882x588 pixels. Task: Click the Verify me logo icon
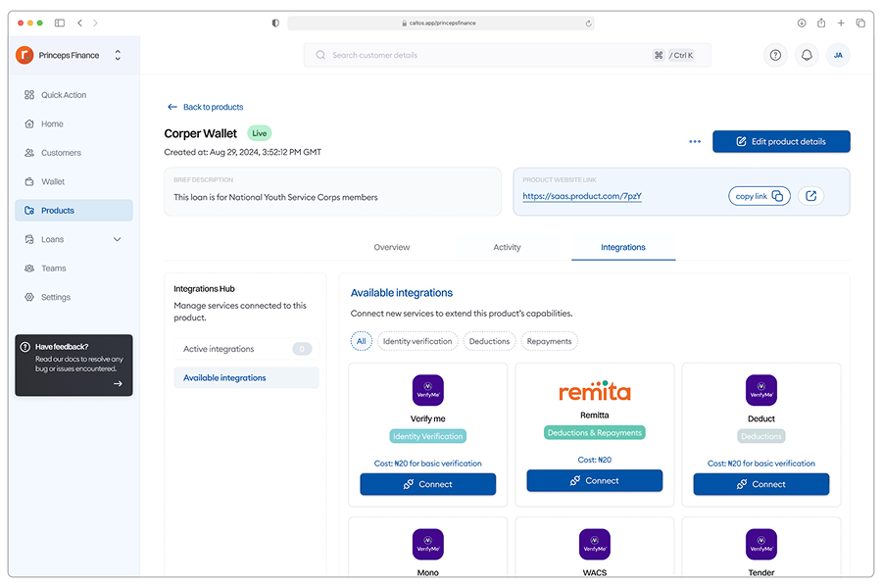pyautogui.click(x=428, y=390)
